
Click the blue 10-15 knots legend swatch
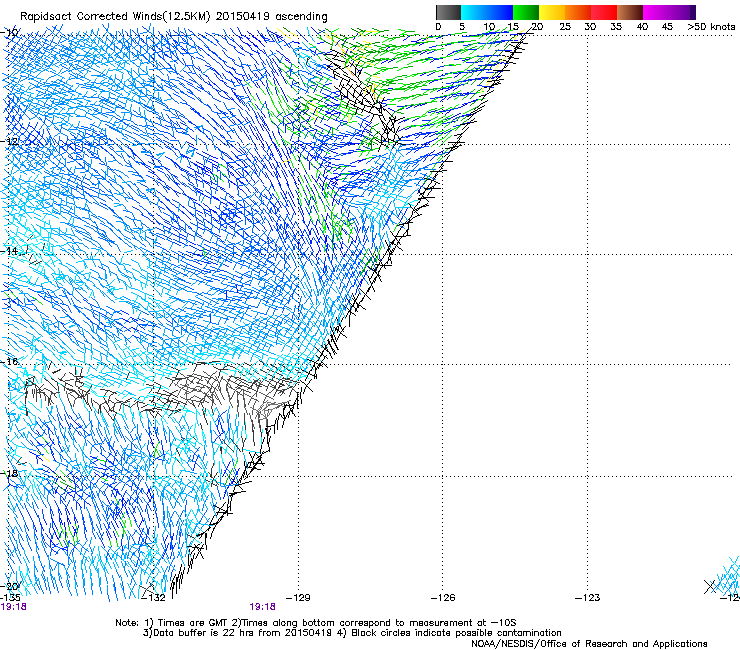click(x=500, y=12)
